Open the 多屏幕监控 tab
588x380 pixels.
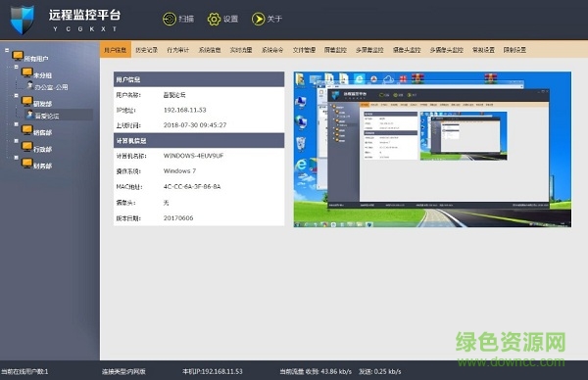369,50
